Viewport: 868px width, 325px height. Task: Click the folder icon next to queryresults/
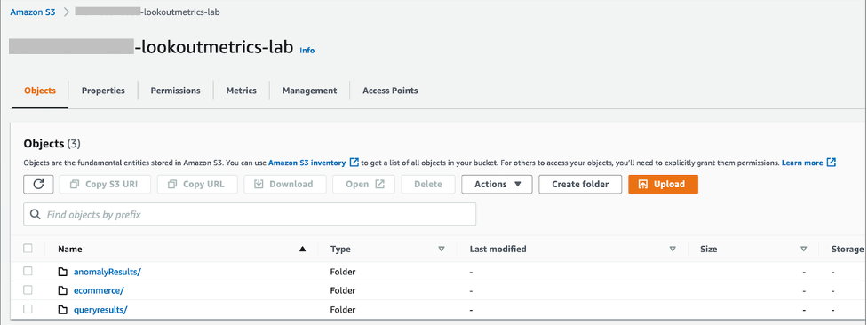[x=62, y=310]
